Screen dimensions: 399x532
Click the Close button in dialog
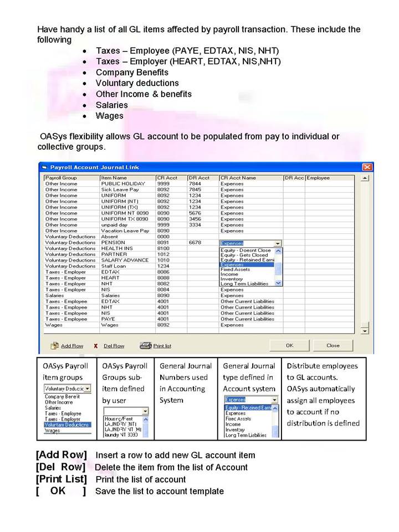click(333, 345)
